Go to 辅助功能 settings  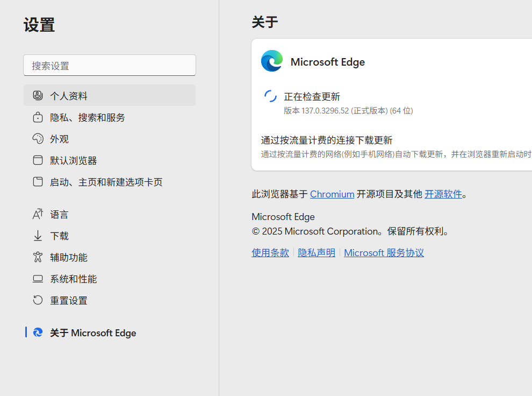click(110, 257)
